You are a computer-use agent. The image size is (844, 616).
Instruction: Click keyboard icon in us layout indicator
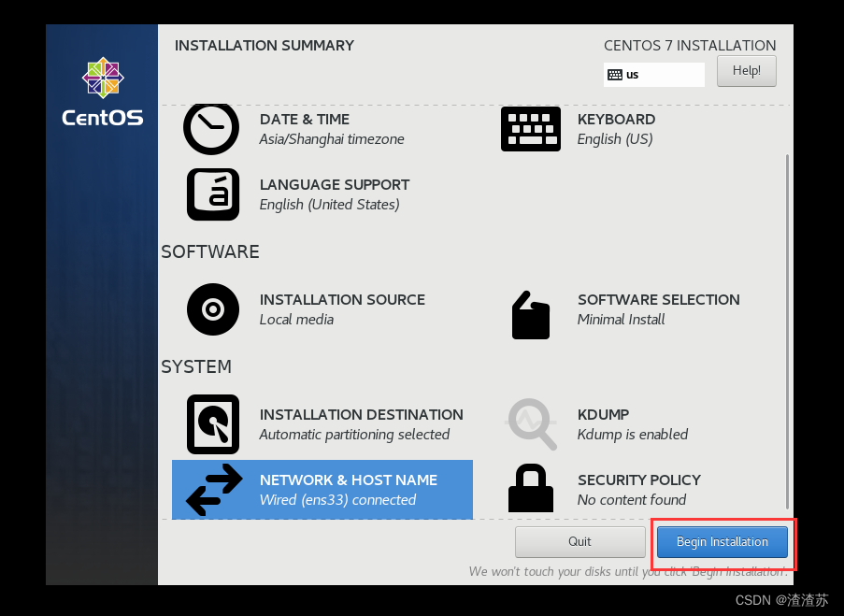tap(615, 75)
